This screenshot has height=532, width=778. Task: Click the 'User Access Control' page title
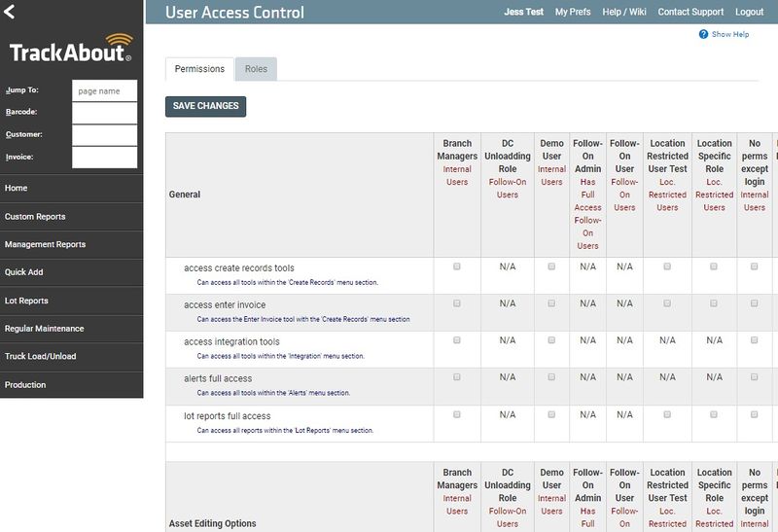(x=234, y=12)
